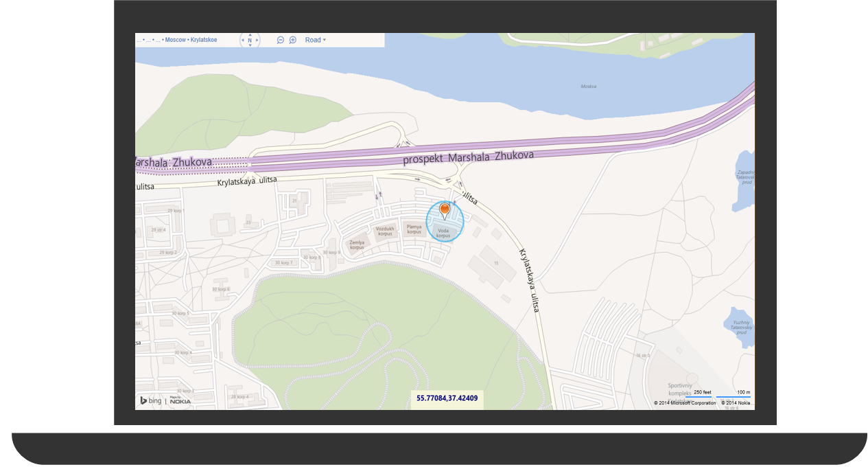Pan the map north with the compass up arrow

250,35
